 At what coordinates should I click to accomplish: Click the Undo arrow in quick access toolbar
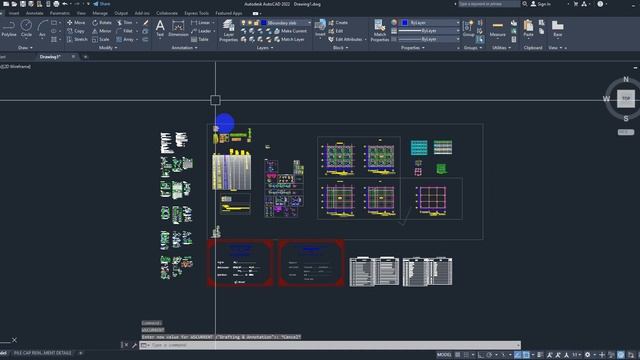[64, 4]
